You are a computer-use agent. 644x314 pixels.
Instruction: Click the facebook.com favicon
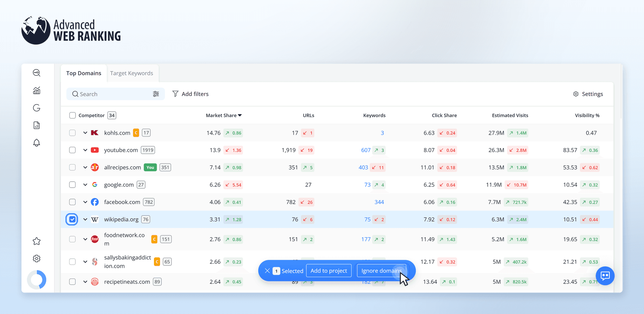click(95, 202)
